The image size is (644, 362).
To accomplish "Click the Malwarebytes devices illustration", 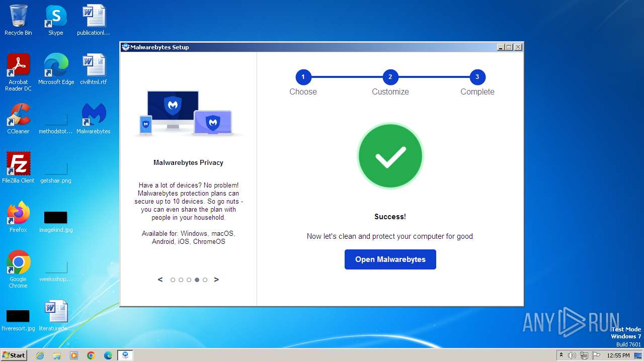I will [188, 113].
